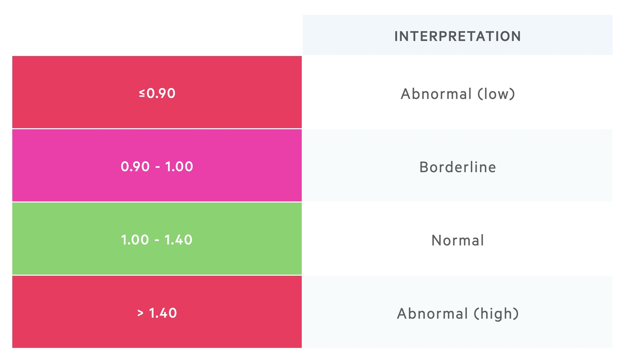627x364 pixels.
Task: Click the Normal interpretation text
Action: (458, 240)
